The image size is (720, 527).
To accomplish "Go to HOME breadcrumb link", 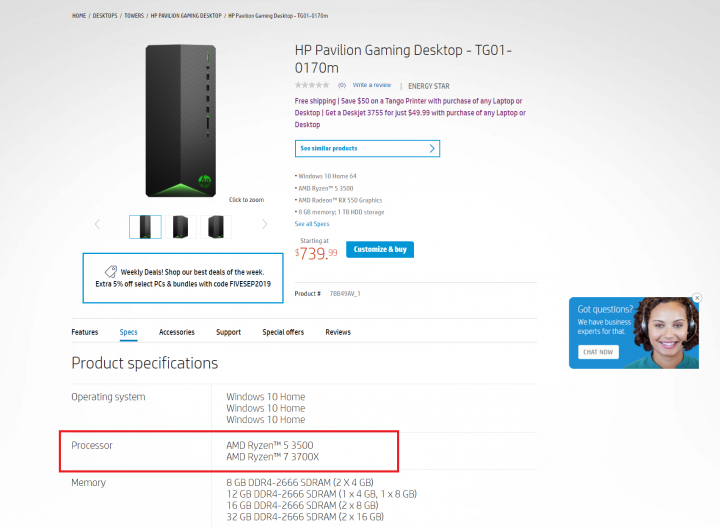I will 79,16.
